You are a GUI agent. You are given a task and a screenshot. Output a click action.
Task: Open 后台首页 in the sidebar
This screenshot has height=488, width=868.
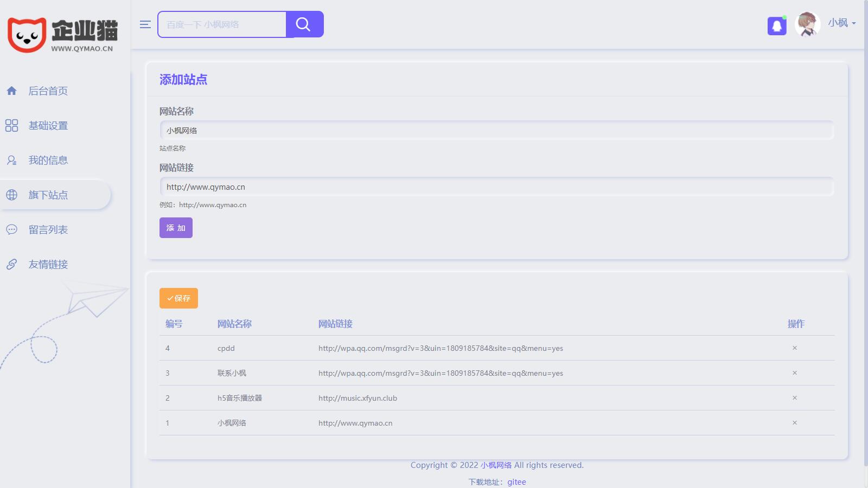pyautogui.click(x=48, y=91)
